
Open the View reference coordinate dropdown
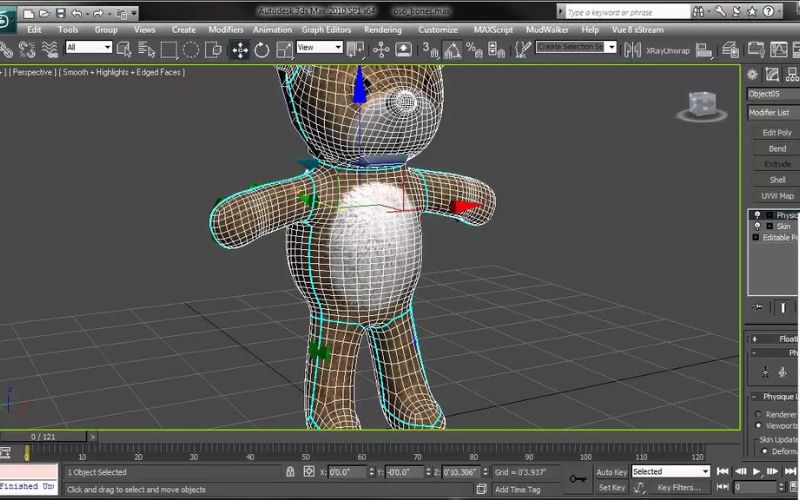[318, 48]
